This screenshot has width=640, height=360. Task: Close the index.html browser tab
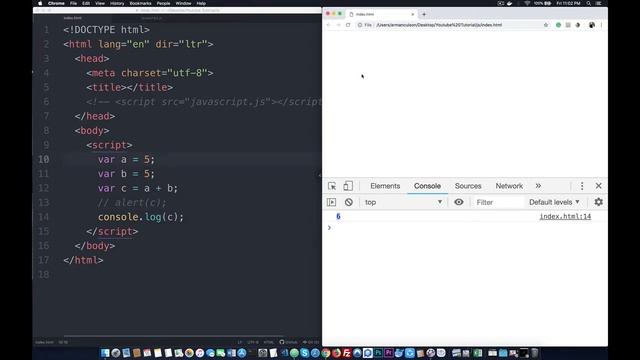pos(412,14)
